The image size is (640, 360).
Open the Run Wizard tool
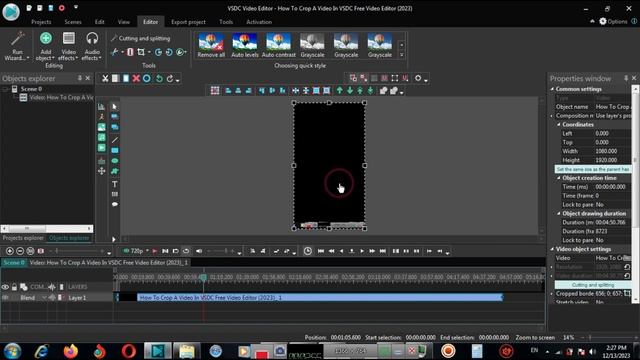pyautogui.click(x=17, y=47)
